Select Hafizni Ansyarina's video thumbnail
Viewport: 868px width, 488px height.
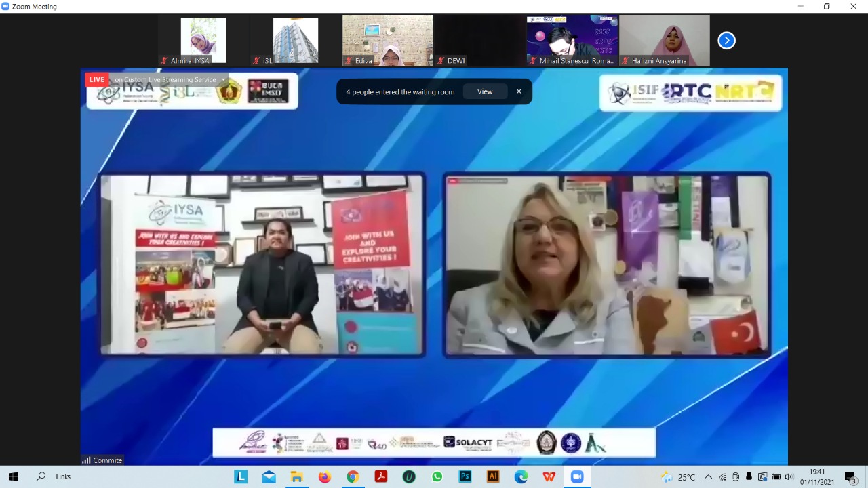[x=664, y=41]
